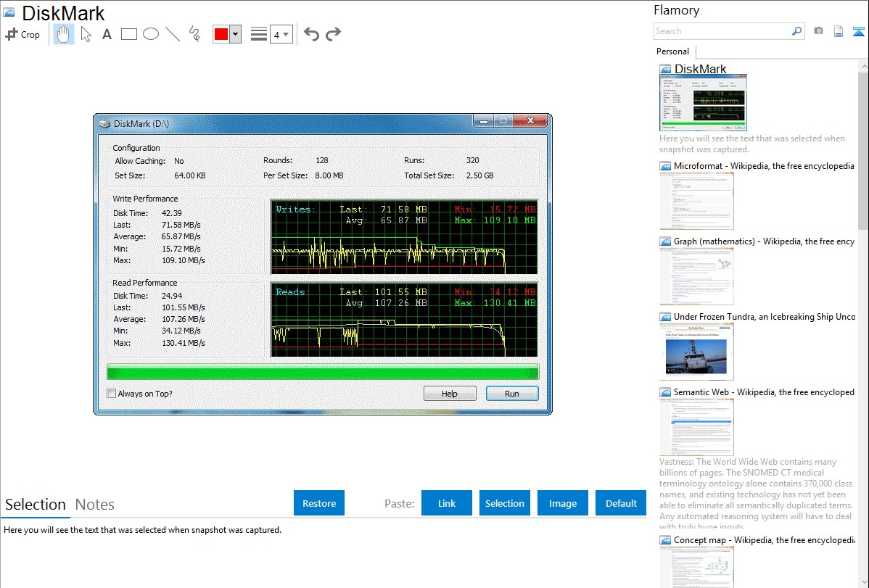The height and width of the screenshot is (588, 869).
Task: Click the Paste Image button
Action: tap(563, 503)
